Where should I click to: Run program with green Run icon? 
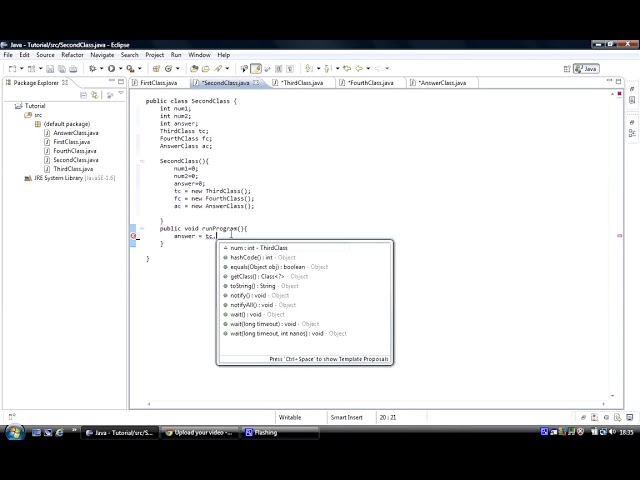coord(111,69)
